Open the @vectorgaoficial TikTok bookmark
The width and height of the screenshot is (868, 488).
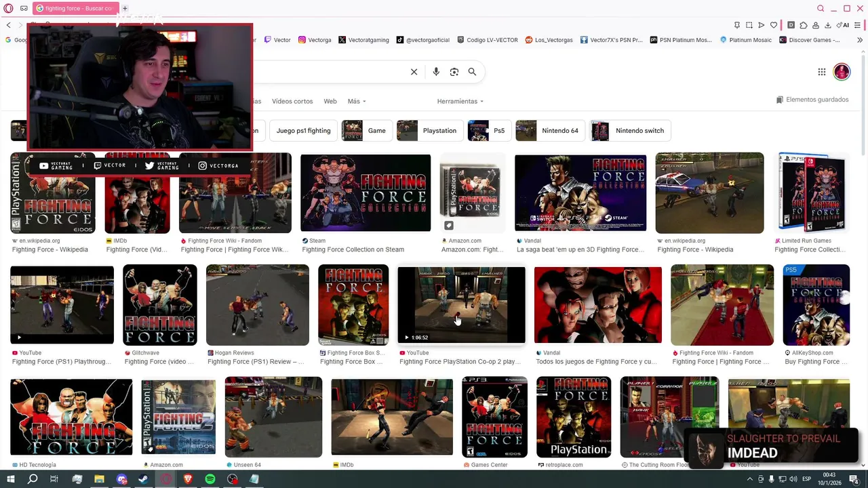[x=423, y=40]
